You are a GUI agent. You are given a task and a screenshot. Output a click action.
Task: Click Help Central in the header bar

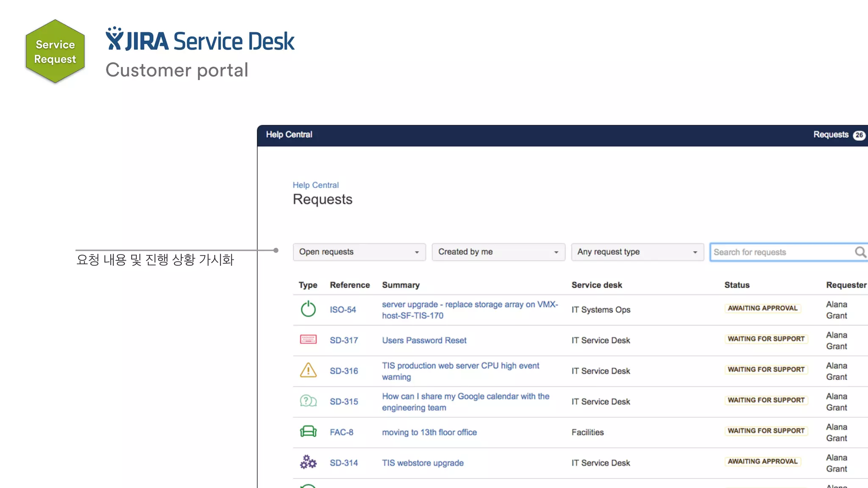pyautogui.click(x=289, y=134)
